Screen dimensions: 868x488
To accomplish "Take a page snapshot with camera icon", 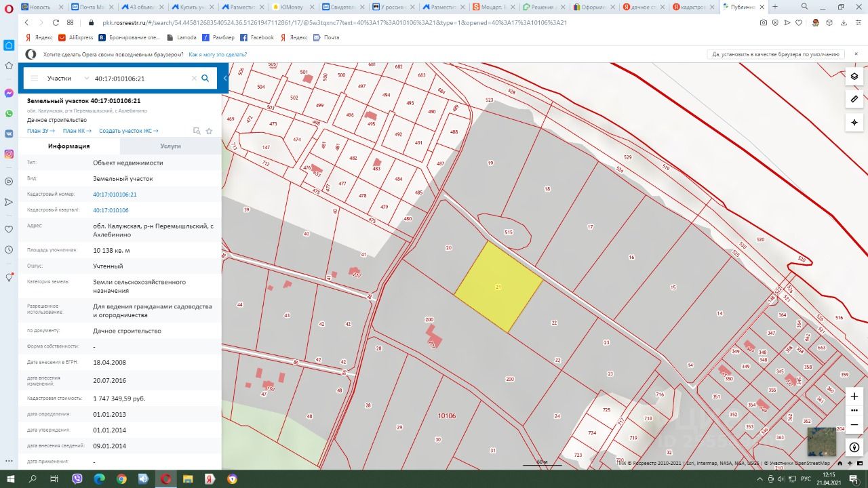I will [x=764, y=22].
